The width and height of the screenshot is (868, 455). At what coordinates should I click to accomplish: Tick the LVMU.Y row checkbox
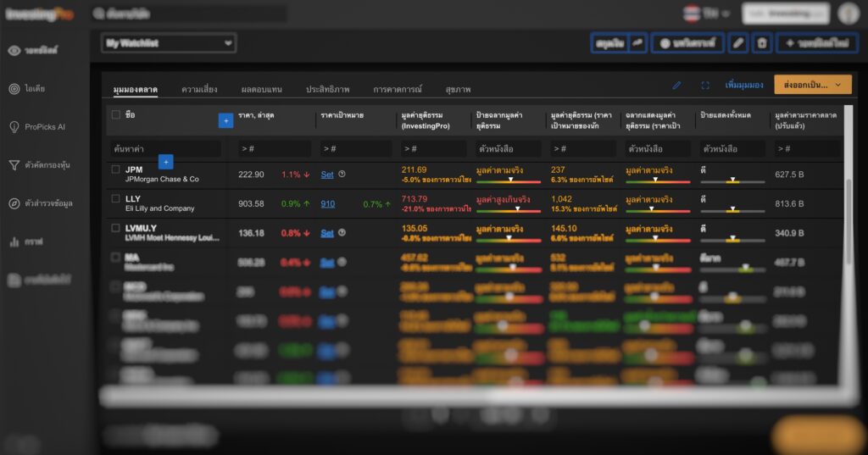(x=115, y=228)
